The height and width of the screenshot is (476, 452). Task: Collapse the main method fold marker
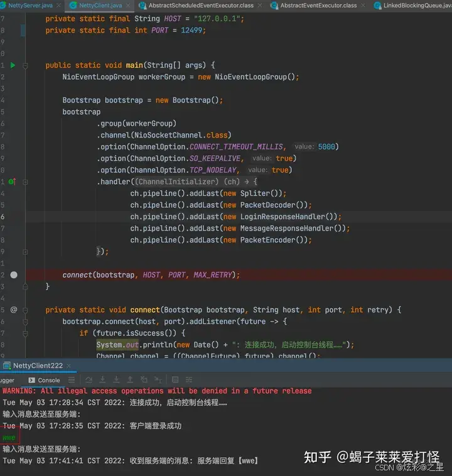coord(26,65)
